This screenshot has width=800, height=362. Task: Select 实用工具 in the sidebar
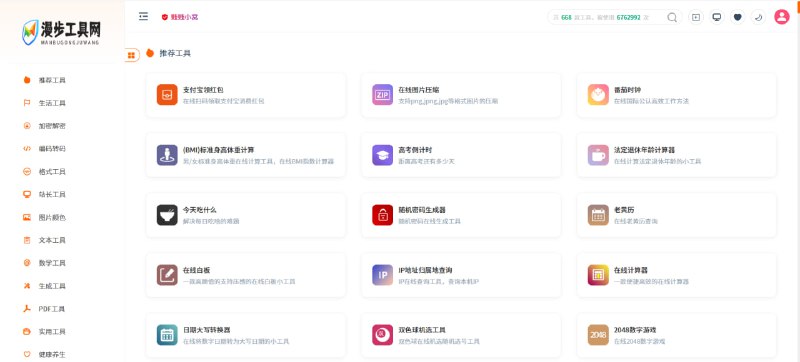[x=52, y=332]
